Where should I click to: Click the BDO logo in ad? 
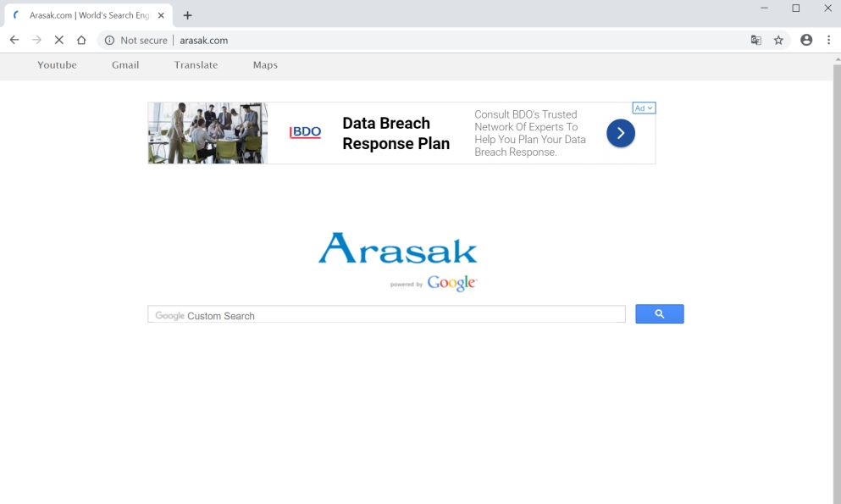pyautogui.click(x=305, y=132)
